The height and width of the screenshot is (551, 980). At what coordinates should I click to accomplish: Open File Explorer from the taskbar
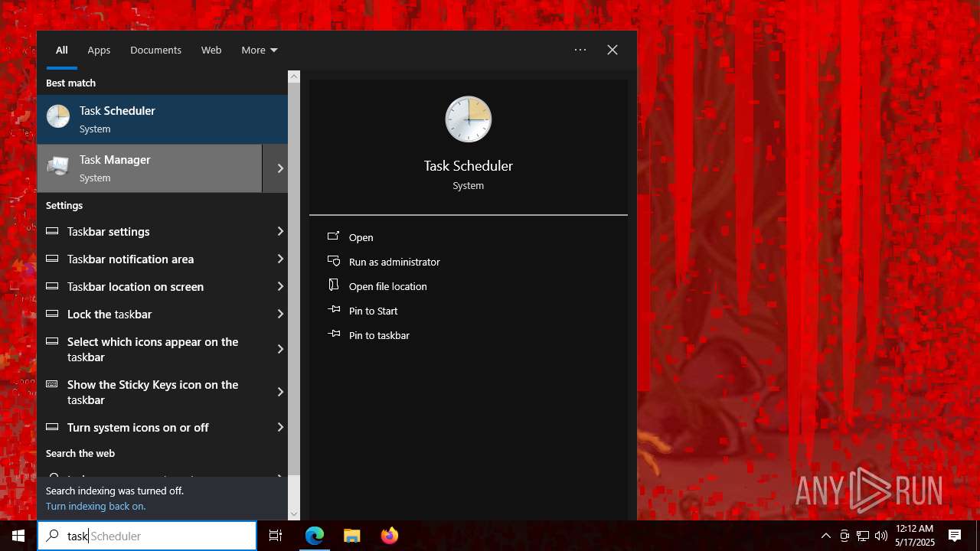(x=352, y=536)
